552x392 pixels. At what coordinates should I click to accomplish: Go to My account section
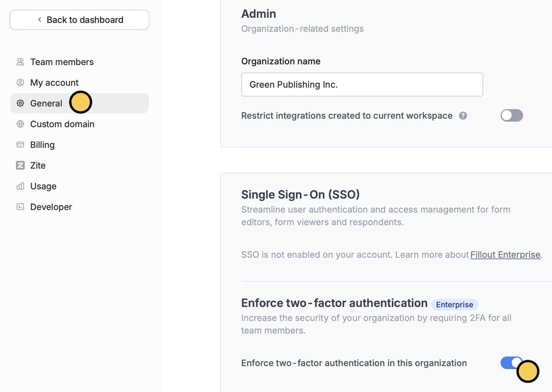54,82
